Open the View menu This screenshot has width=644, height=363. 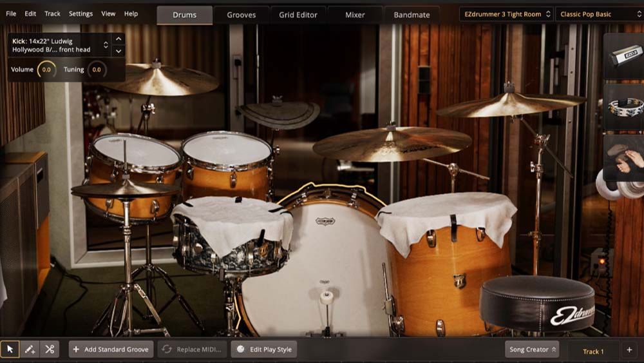point(108,14)
